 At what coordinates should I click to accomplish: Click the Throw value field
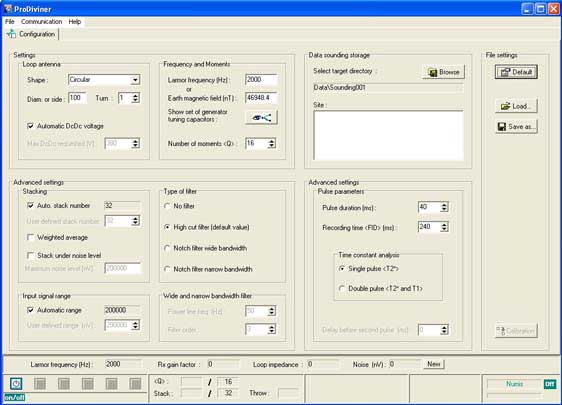pos(288,393)
